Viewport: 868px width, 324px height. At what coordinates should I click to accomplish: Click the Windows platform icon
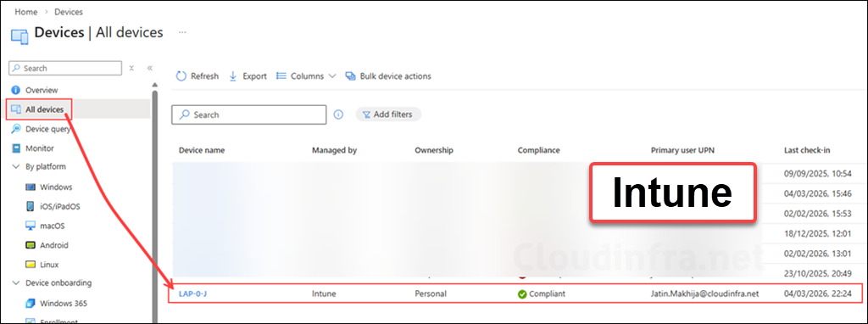pos(31,187)
